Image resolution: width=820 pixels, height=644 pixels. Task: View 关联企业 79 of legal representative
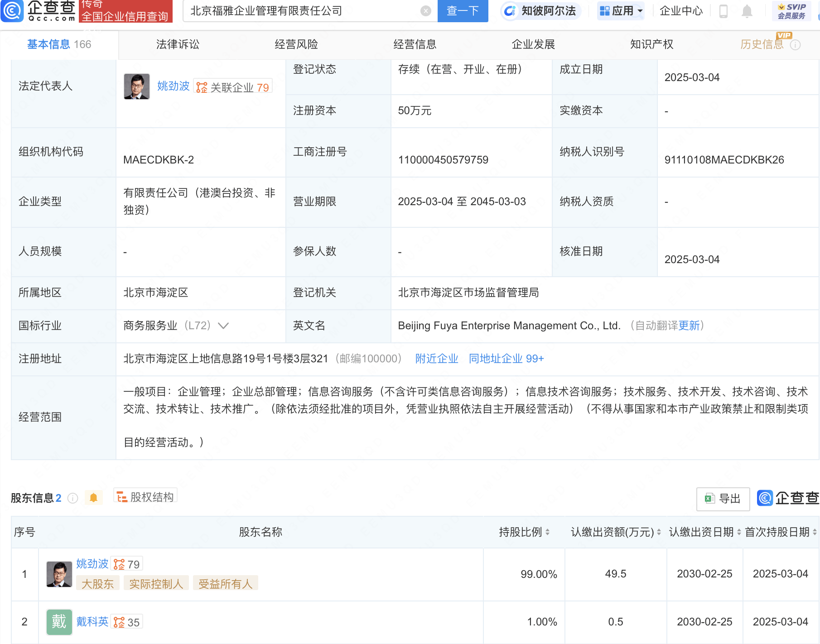[x=233, y=87]
